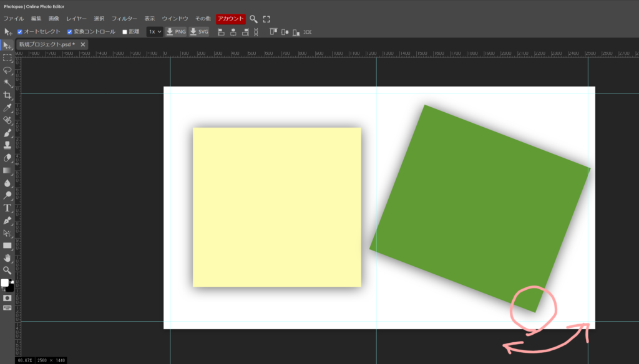Screen dimensions: 639x364
Task: Open the レイヤー menu
Action: [77, 19]
